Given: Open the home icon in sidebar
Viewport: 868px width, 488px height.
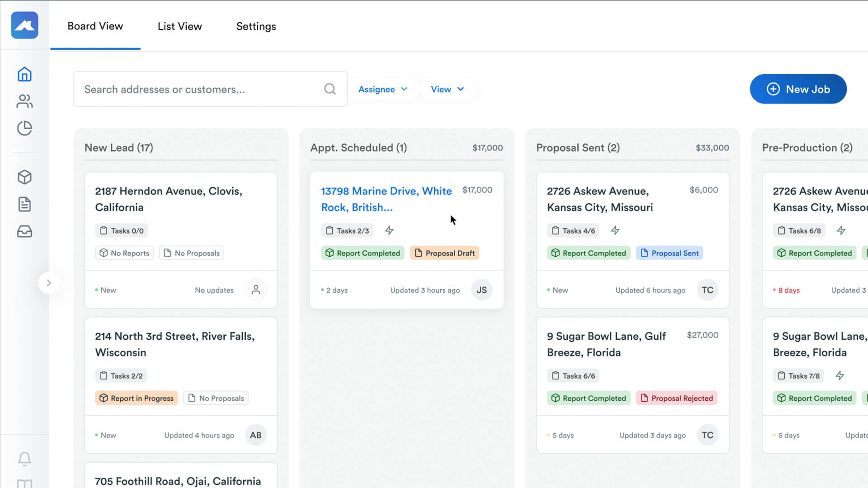Looking at the screenshot, I should 24,74.
